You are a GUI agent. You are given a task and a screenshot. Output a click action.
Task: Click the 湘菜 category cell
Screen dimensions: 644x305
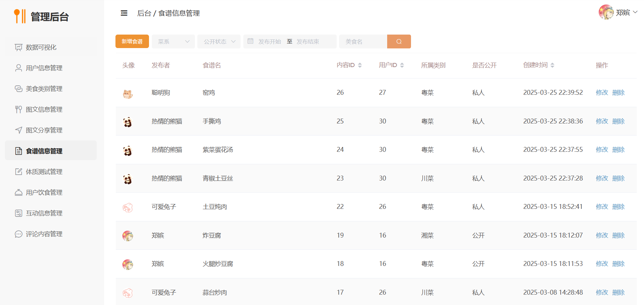tap(427, 235)
